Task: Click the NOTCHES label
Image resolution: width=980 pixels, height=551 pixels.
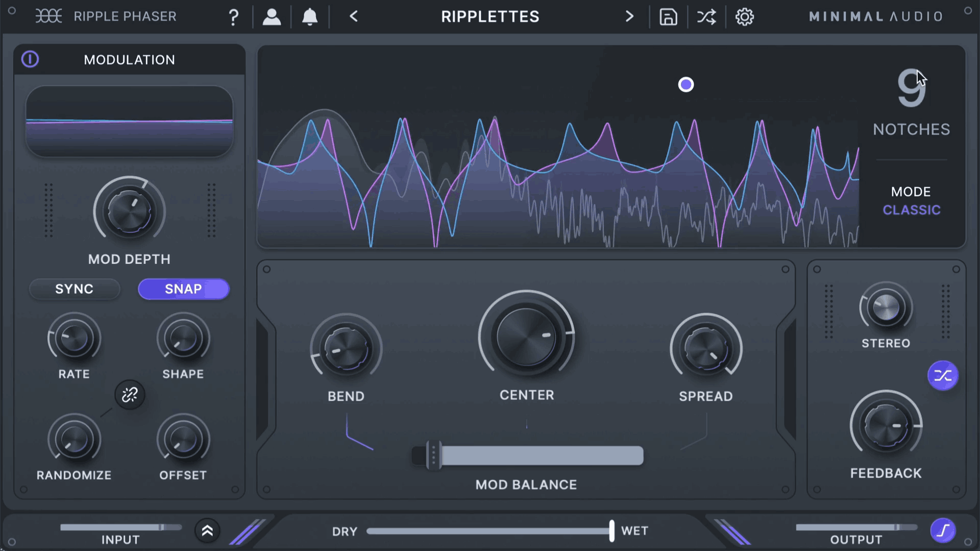Action: 912,129
